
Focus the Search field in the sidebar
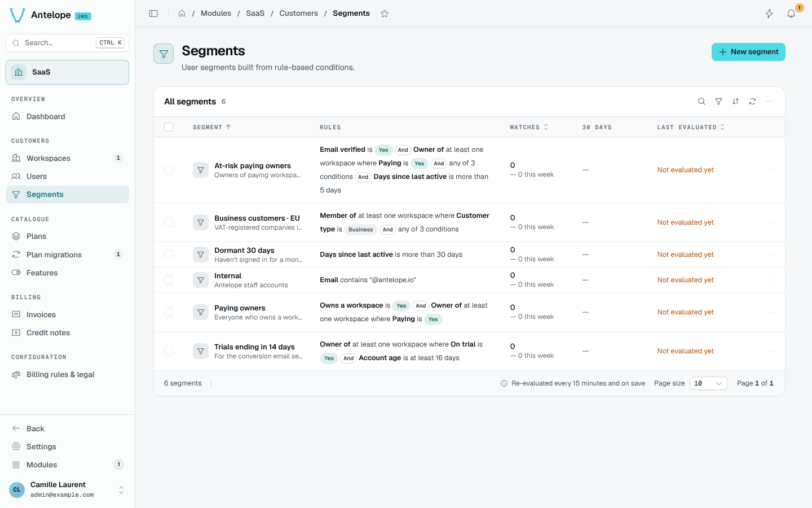68,43
